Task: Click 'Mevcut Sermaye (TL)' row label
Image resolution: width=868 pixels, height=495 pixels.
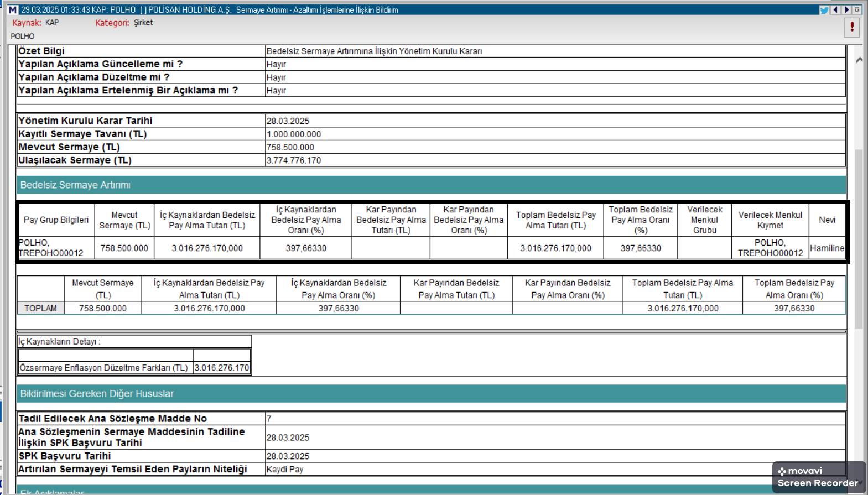Action: point(69,147)
